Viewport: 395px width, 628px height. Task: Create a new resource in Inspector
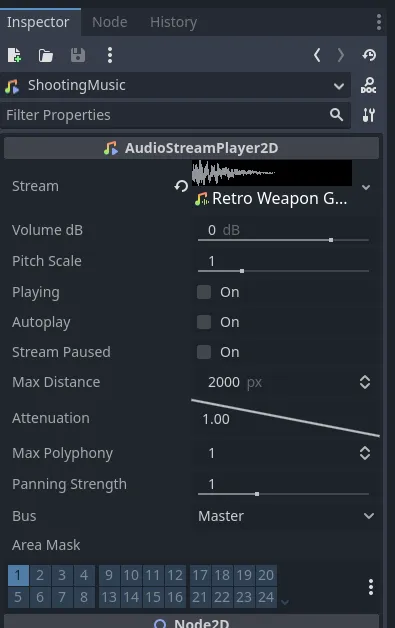[14, 55]
